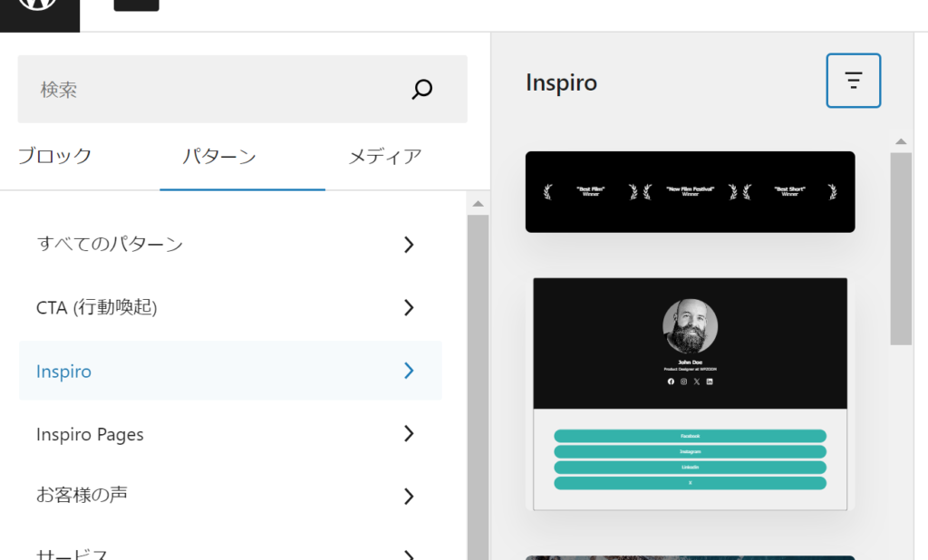Image resolution: width=928 pixels, height=560 pixels.
Task: Select the Inspiro pattern category label
Action: tap(64, 372)
